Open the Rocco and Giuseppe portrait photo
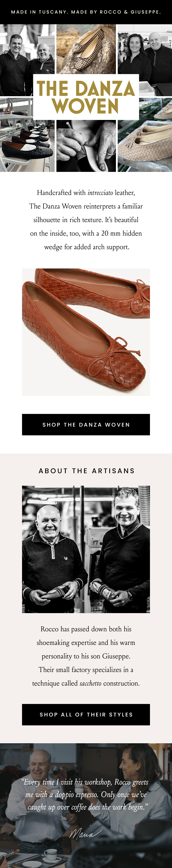The image size is (172, 868). (x=86, y=549)
